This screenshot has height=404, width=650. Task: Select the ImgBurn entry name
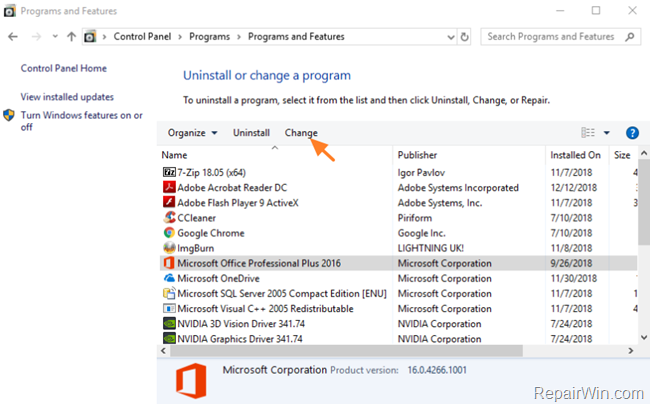[196, 248]
